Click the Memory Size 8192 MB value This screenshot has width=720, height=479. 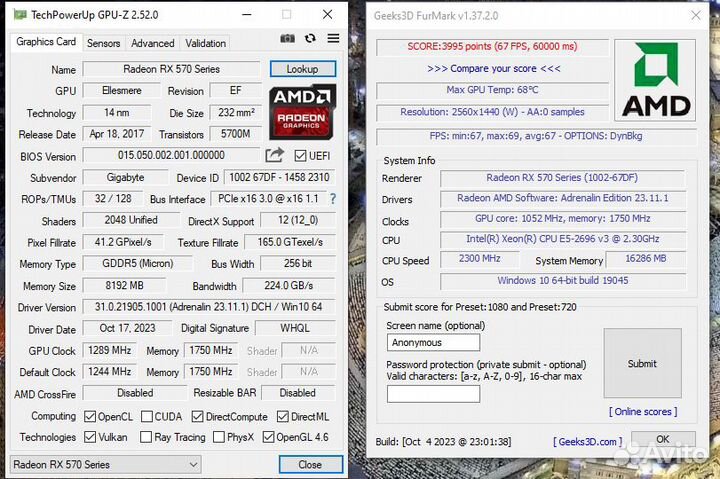point(124,286)
